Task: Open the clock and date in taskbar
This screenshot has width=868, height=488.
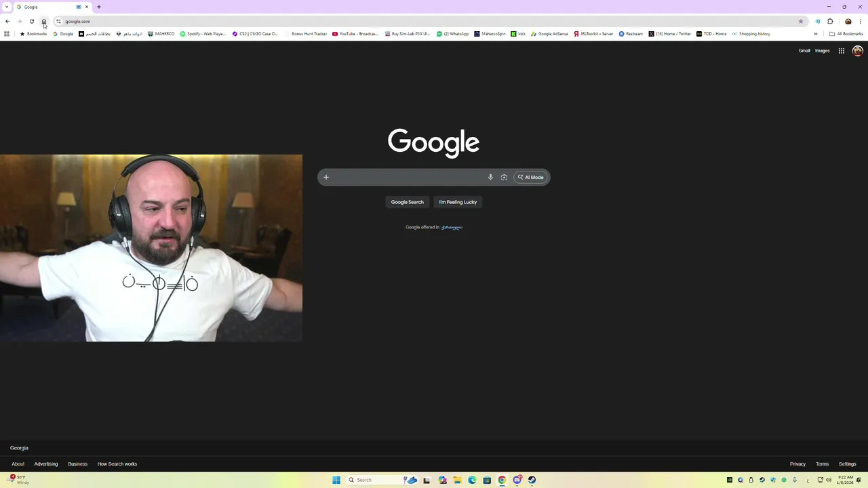Action: [845, 480]
